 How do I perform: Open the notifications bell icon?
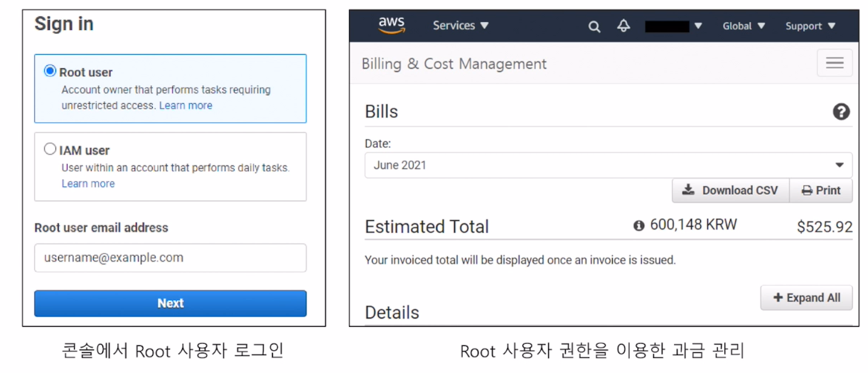(623, 26)
